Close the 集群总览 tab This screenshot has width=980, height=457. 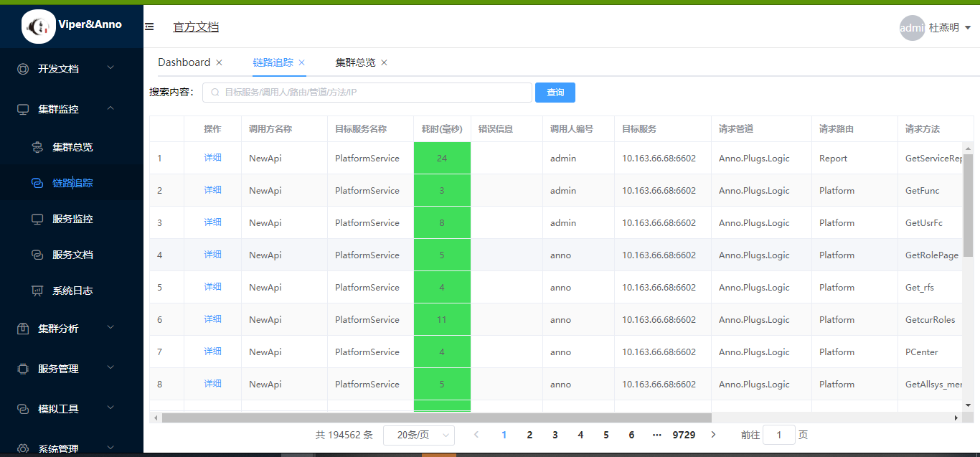tap(385, 63)
